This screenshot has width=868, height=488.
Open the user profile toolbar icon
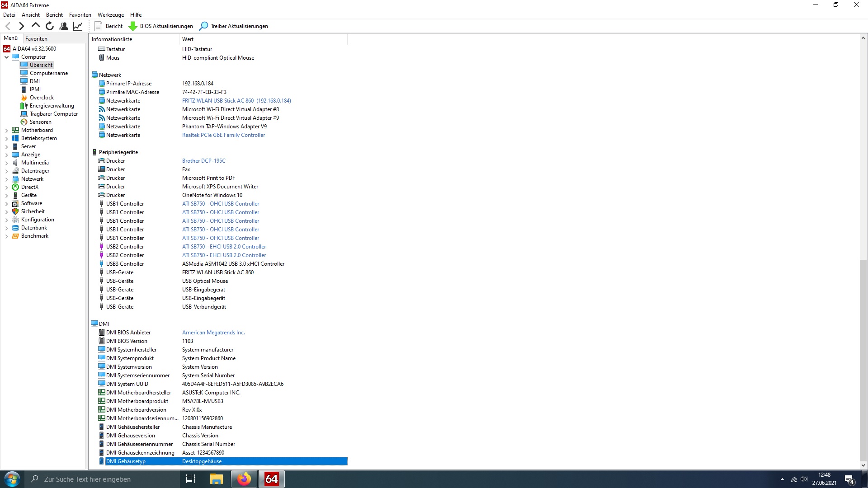(x=64, y=26)
